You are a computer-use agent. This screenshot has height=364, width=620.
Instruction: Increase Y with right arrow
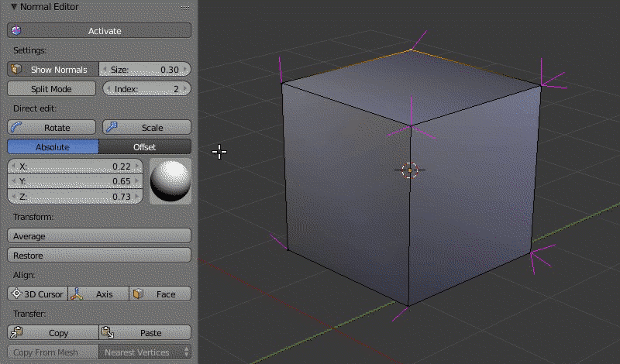pos(137,181)
